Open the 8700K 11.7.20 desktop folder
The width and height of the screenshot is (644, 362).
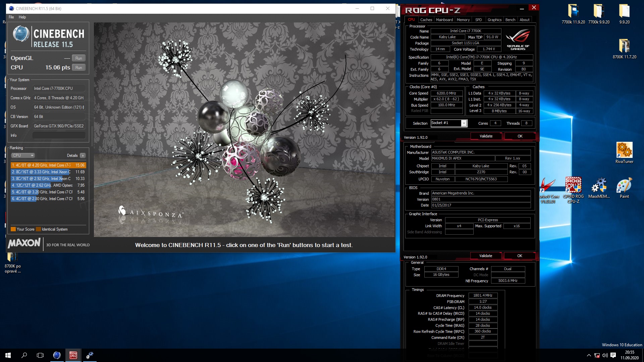click(624, 49)
